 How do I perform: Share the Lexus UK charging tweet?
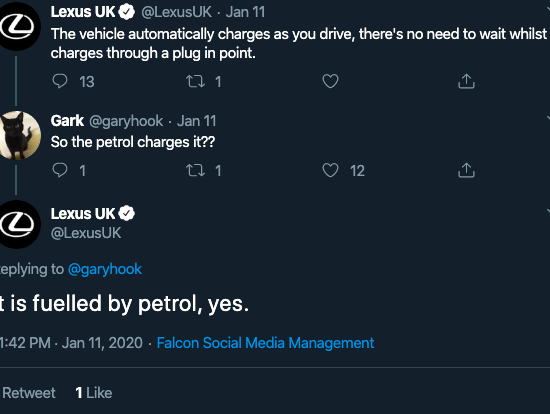(x=466, y=81)
